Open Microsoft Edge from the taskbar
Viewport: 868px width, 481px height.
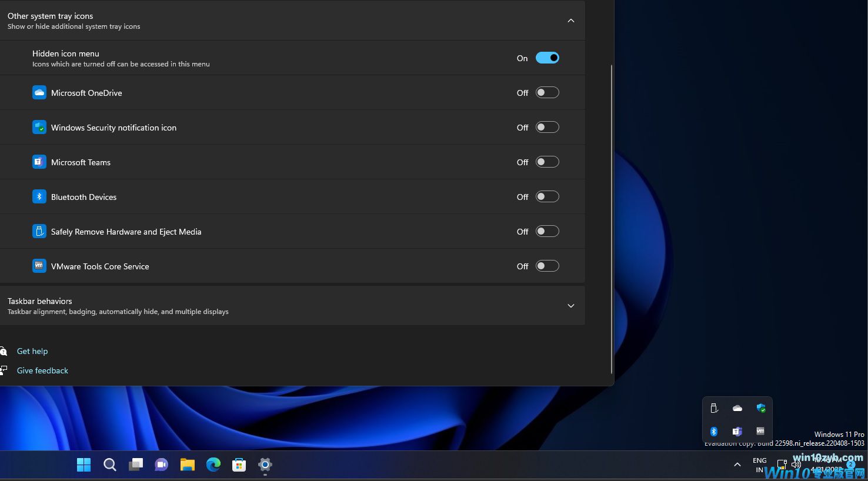[x=213, y=465]
